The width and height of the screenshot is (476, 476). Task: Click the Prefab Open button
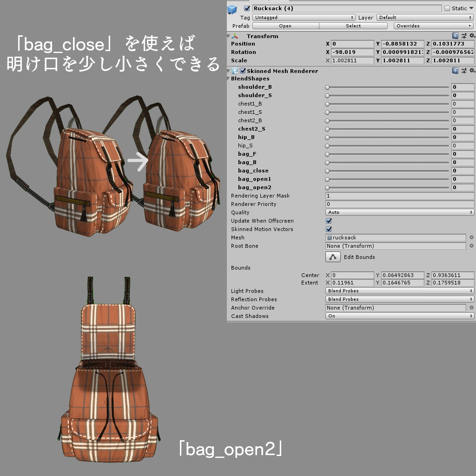click(285, 26)
